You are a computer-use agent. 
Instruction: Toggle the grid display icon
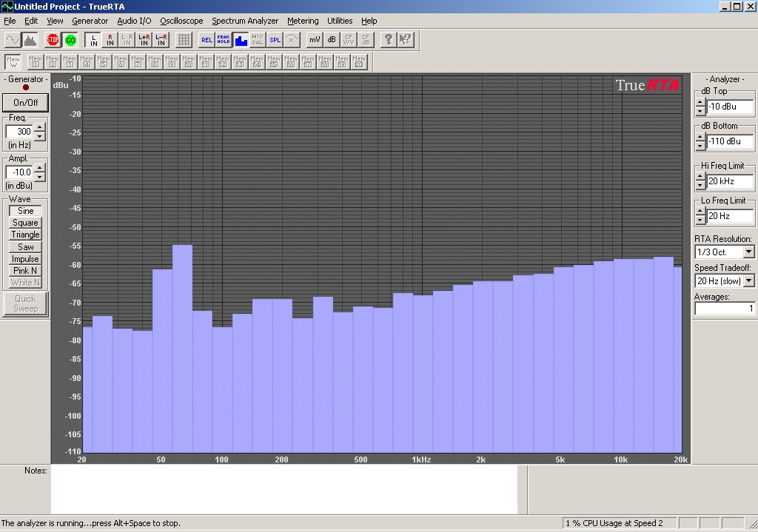click(x=184, y=40)
